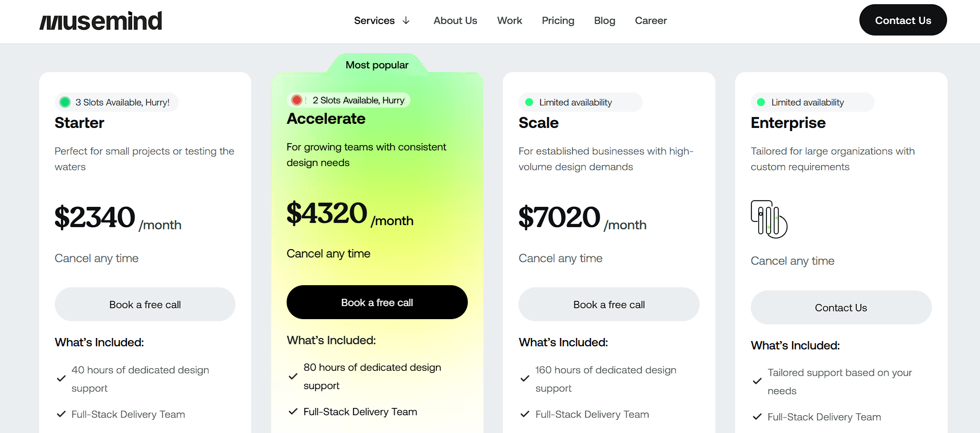Click checkmark beside 160 hours design support

point(525,379)
